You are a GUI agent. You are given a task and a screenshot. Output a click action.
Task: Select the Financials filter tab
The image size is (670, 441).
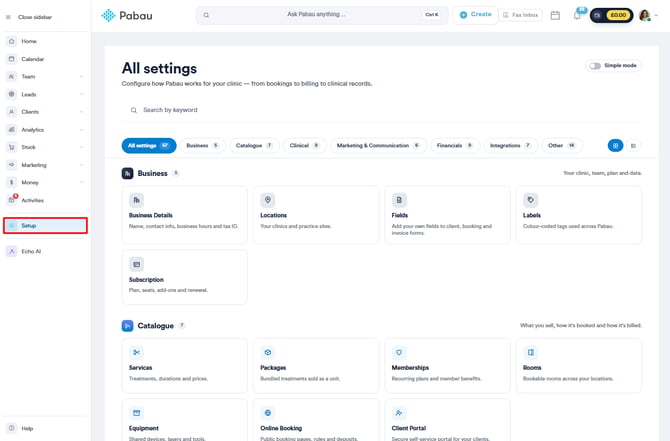[455, 146]
